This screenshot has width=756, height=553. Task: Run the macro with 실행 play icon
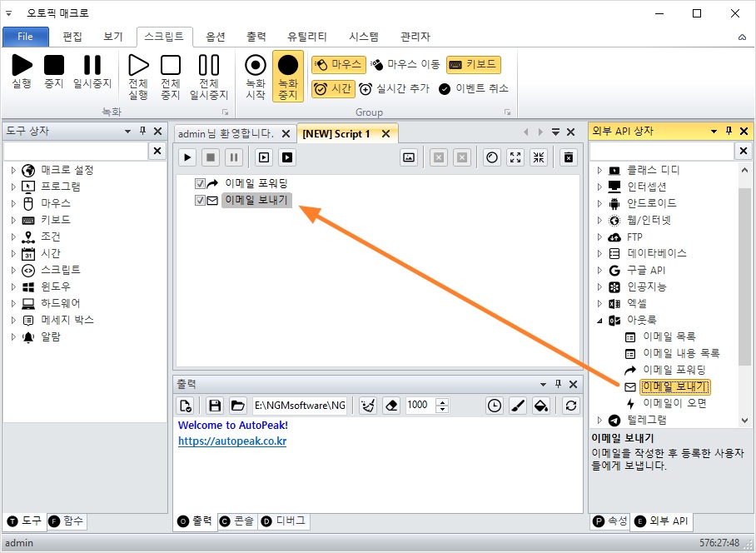point(22,72)
